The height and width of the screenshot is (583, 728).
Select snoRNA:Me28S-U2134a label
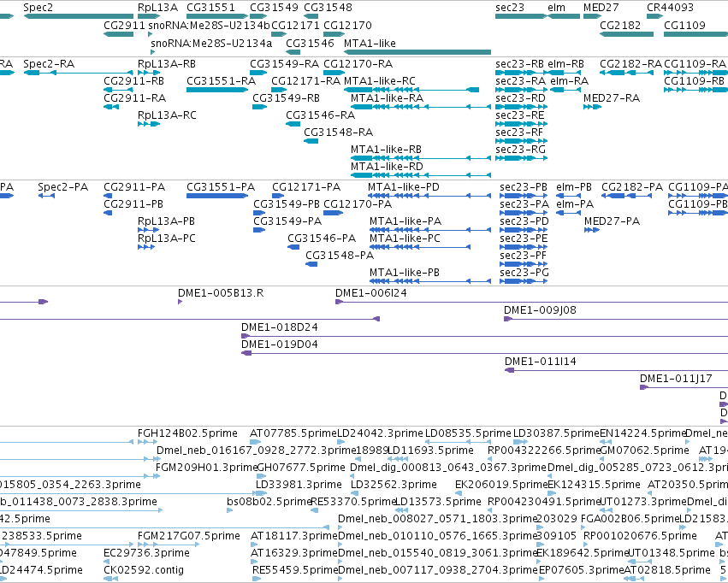211,43
